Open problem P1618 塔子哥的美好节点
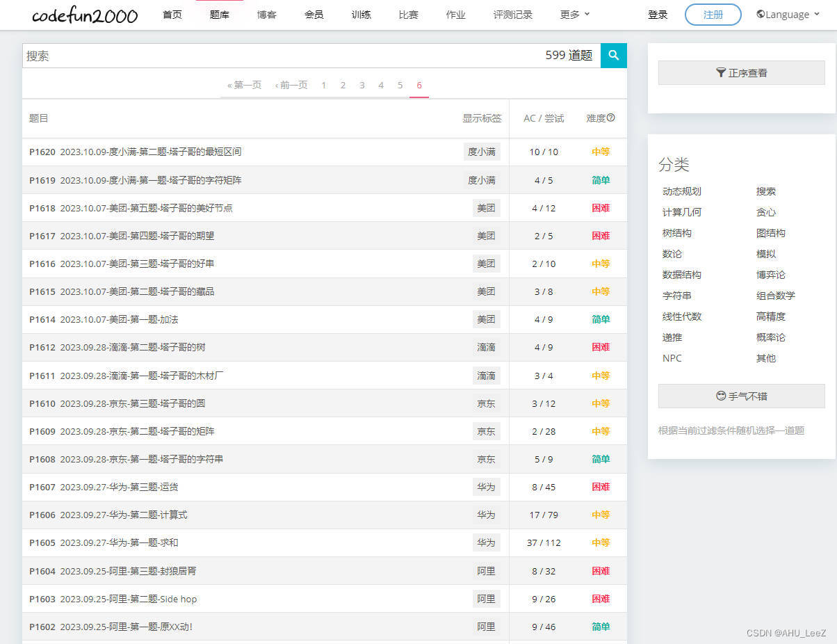 (x=131, y=208)
